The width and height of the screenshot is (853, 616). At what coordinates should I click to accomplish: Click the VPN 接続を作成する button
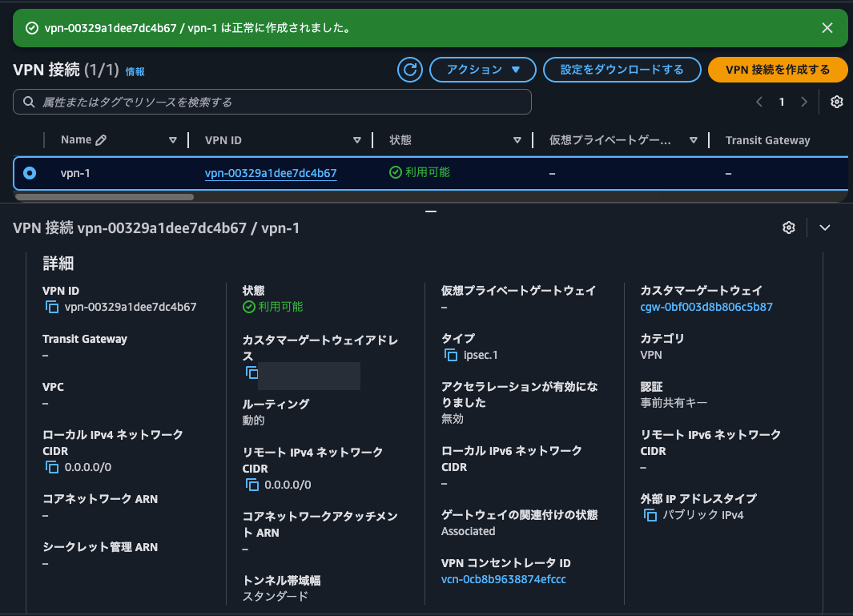pos(777,70)
